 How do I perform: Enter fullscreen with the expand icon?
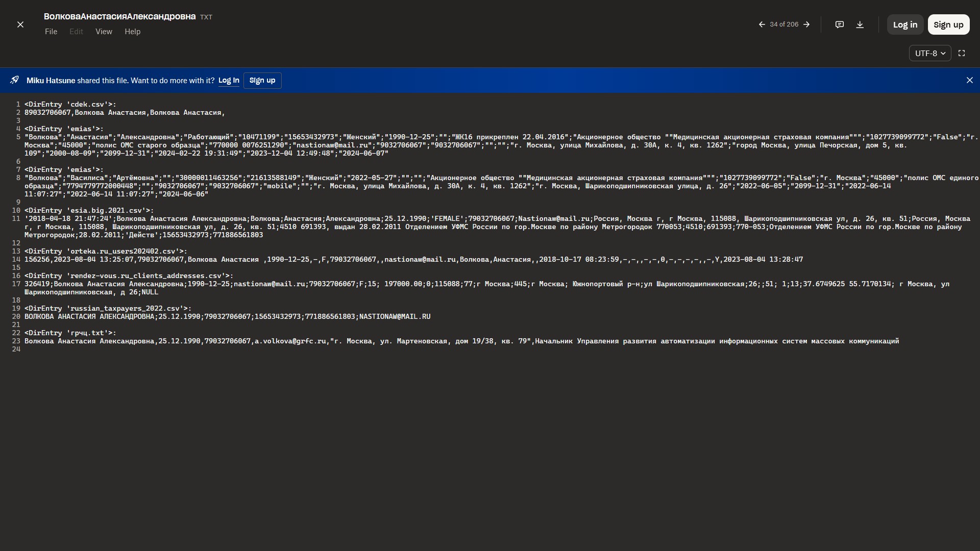pyautogui.click(x=962, y=53)
